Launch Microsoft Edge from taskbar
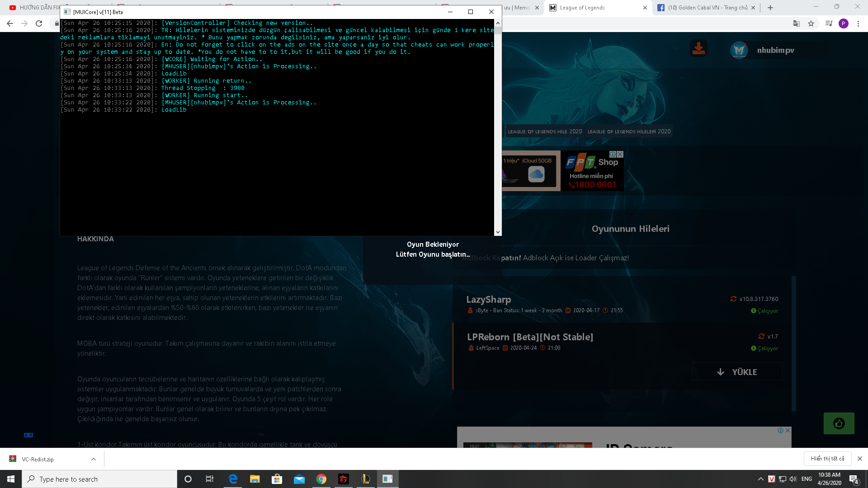Viewport: 868px width, 488px height. [x=233, y=479]
